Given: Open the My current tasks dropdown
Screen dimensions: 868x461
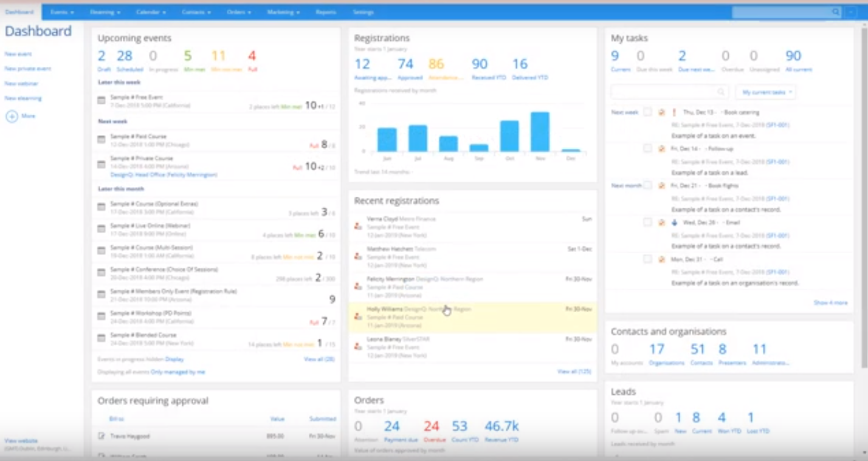Looking at the screenshot, I should (x=765, y=92).
